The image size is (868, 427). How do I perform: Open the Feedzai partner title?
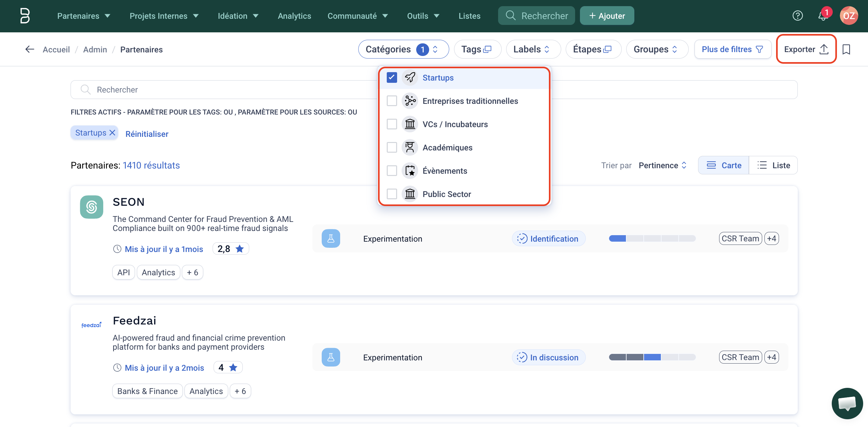pyautogui.click(x=134, y=320)
